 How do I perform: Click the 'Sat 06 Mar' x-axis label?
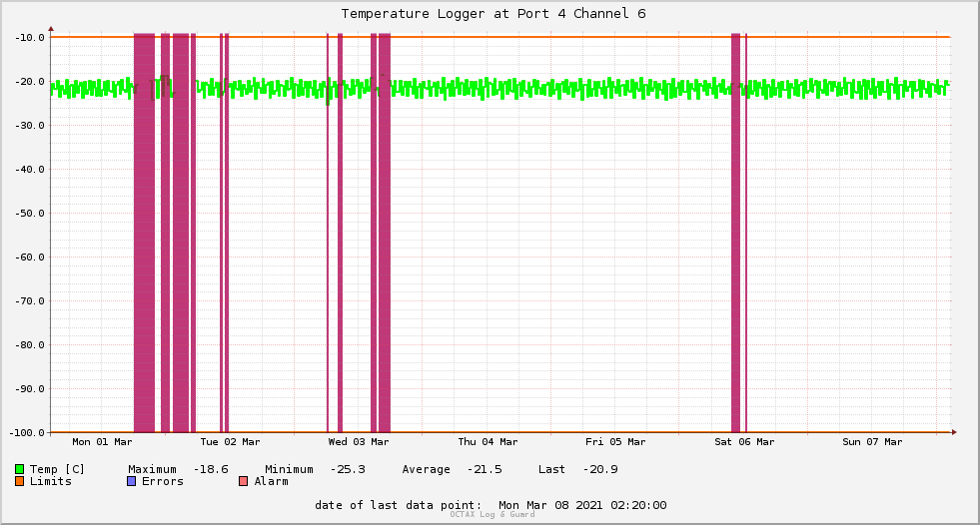coord(744,442)
